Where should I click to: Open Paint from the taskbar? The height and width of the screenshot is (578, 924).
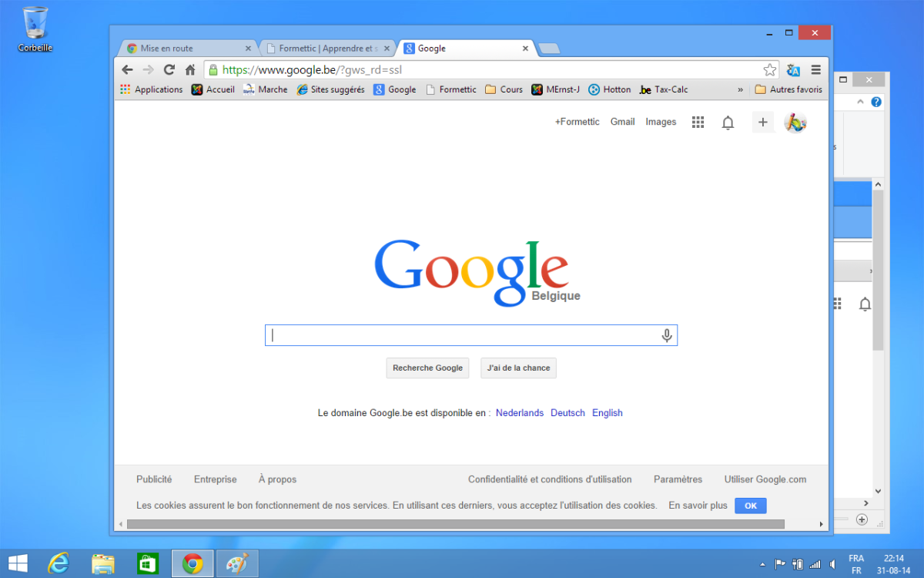(x=237, y=563)
